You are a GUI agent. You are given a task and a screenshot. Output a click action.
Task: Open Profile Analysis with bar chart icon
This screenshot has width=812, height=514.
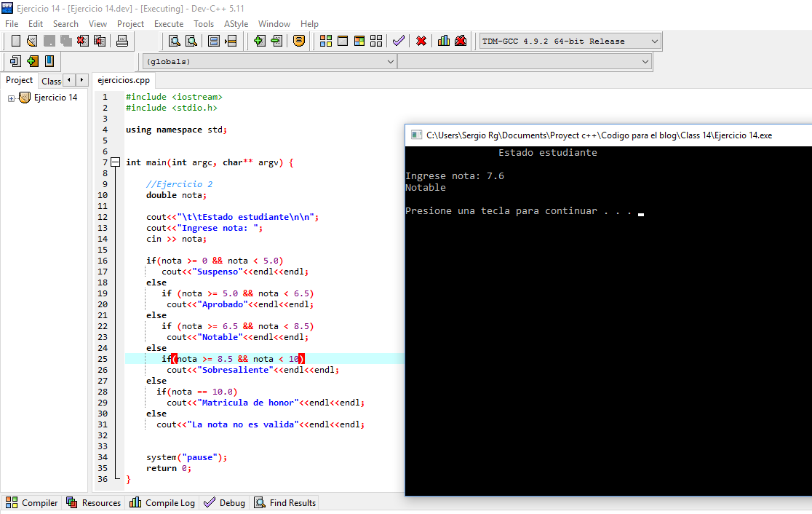pyautogui.click(x=444, y=41)
